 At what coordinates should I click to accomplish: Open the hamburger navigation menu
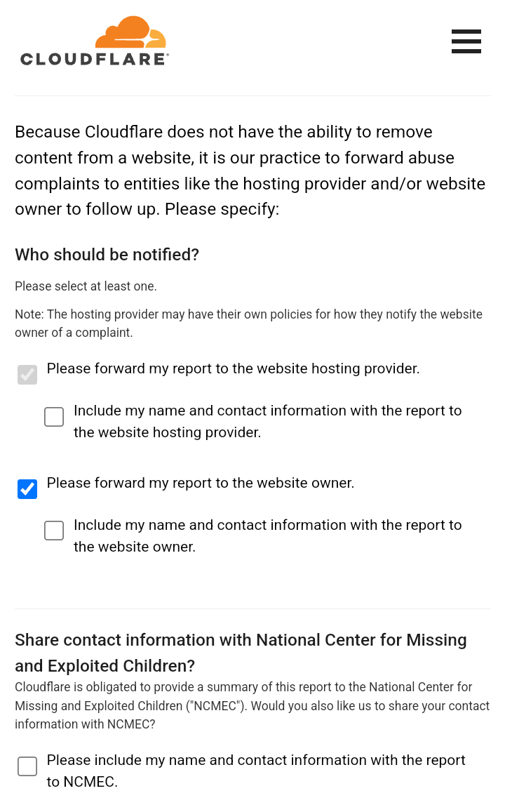pyautogui.click(x=466, y=41)
